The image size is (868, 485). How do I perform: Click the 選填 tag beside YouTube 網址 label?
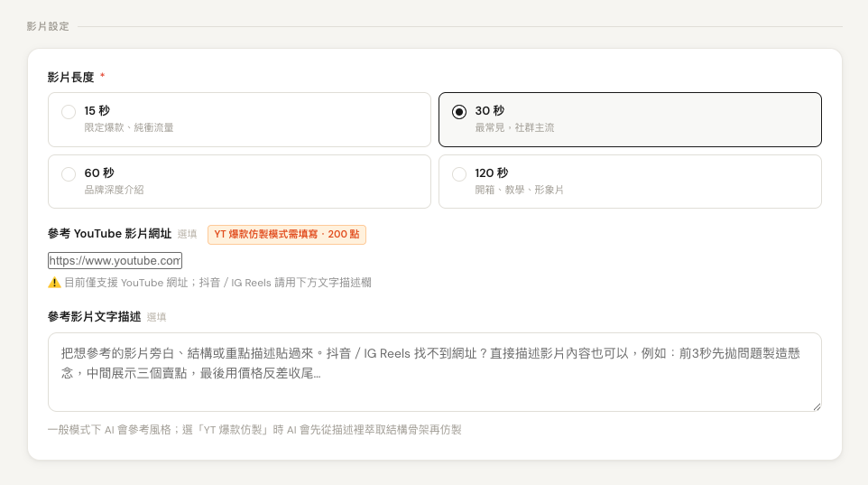(x=187, y=234)
